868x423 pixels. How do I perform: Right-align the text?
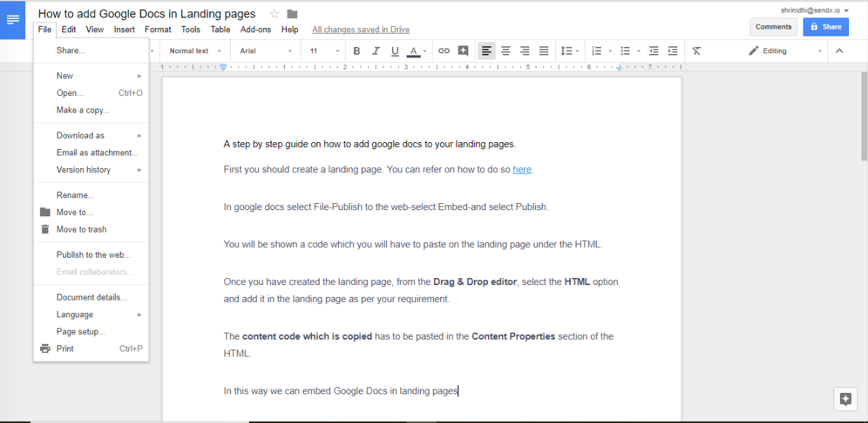[524, 51]
